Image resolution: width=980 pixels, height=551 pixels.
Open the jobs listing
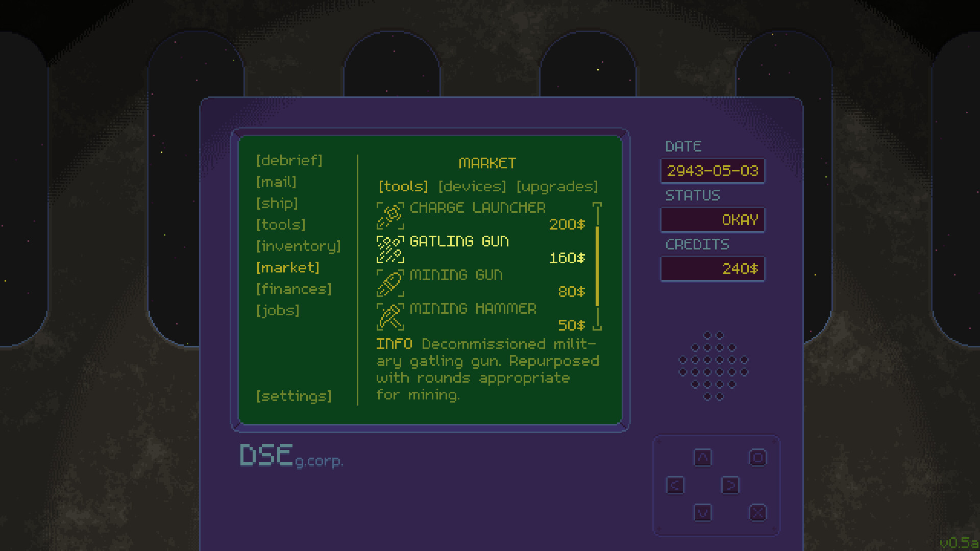(x=278, y=311)
